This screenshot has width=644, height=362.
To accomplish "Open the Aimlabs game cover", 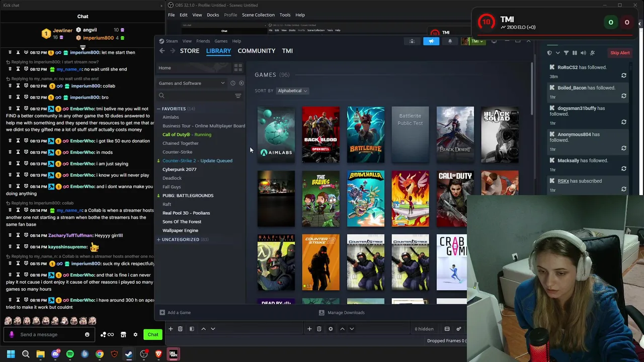I will [276, 135].
